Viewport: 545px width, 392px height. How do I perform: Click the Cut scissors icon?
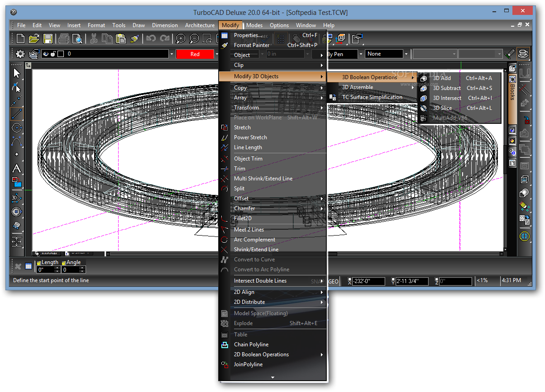(x=94, y=38)
